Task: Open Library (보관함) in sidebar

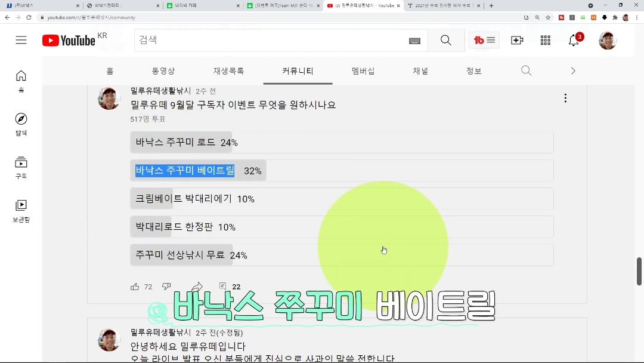Action: pyautogui.click(x=21, y=211)
